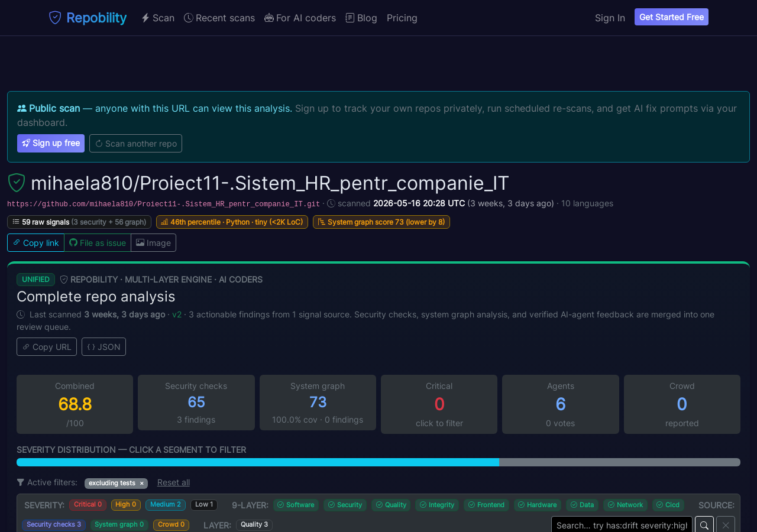Screen dimensions: 757x532
Task: Toggle the Security layer chip
Action: click(x=345, y=505)
